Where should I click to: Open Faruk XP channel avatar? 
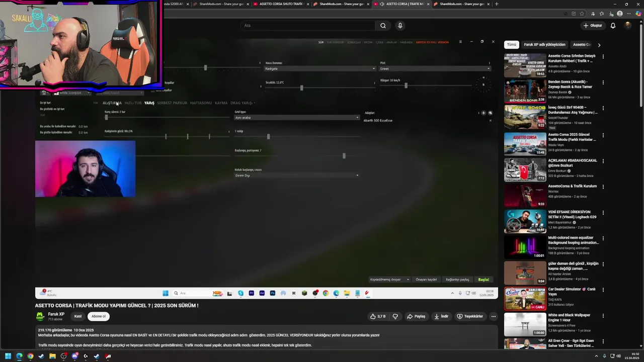click(40, 316)
